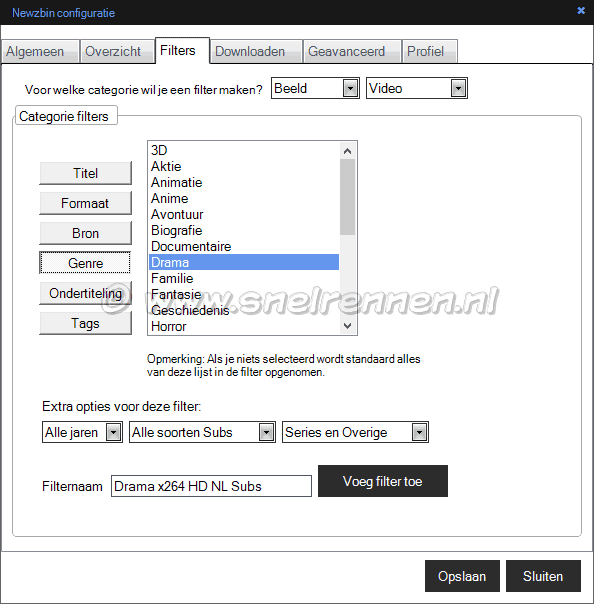
Task: Select Fantasie in the genre list
Action: pyautogui.click(x=244, y=294)
